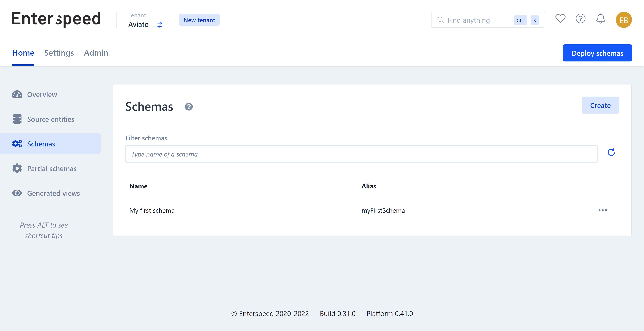This screenshot has height=331, width=644.
Task: Click the Ctrl shortcut key badge
Action: tap(521, 20)
